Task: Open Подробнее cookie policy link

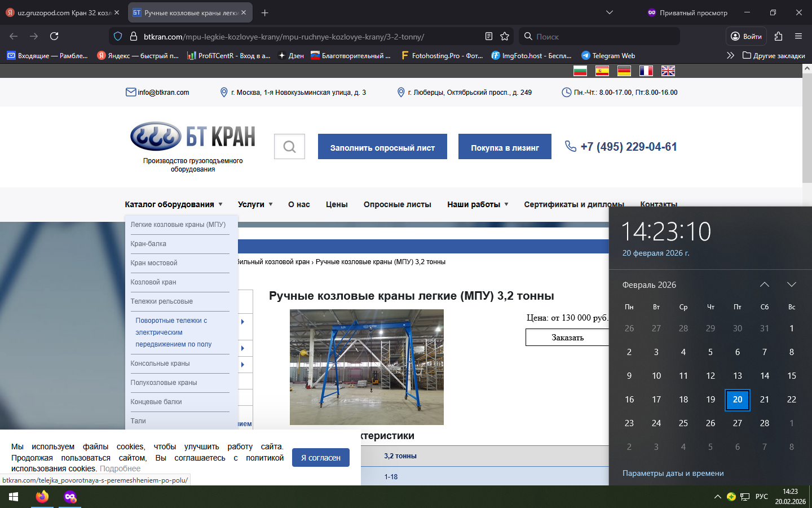Action: [120, 468]
